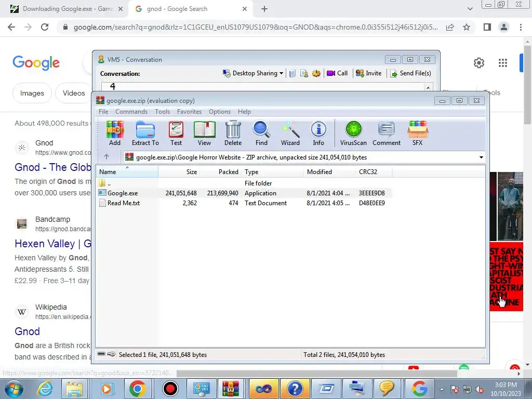
Task: Click the Delete trash can tool
Action: pyautogui.click(x=233, y=134)
